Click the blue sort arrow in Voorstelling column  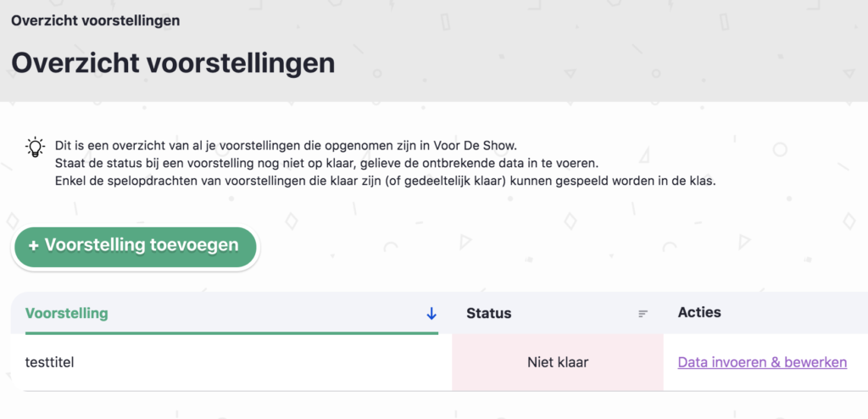click(431, 314)
